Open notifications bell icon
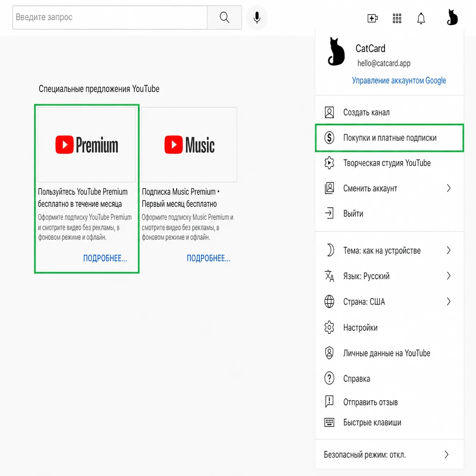Image resolution: width=476 pixels, height=476 pixels. 421,18
